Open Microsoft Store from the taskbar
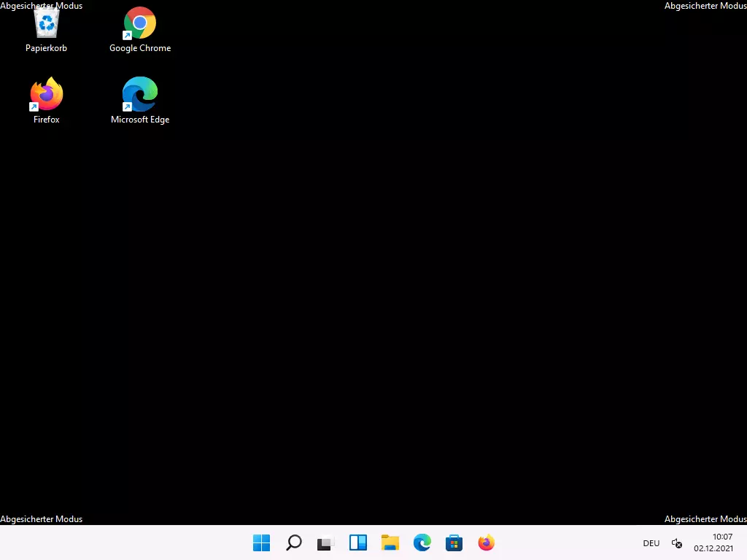This screenshot has width=747, height=560. tap(454, 542)
